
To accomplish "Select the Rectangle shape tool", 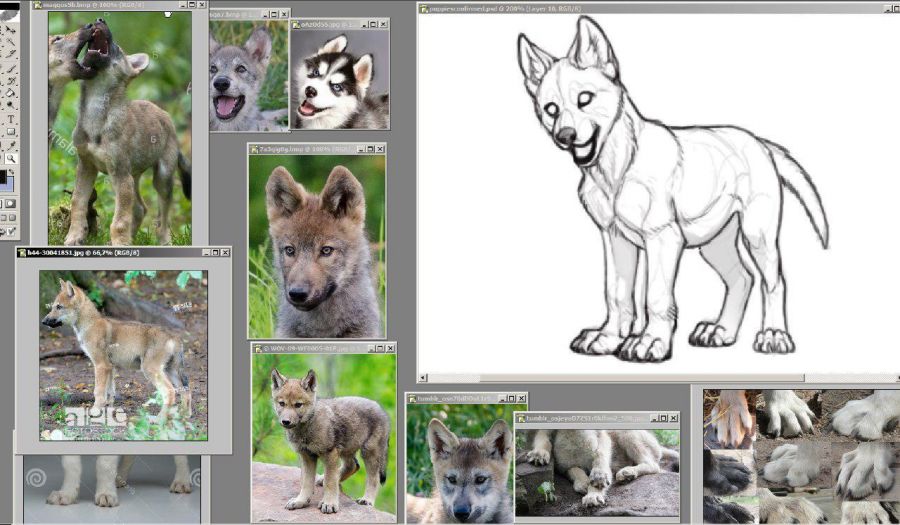I will [x=10, y=133].
